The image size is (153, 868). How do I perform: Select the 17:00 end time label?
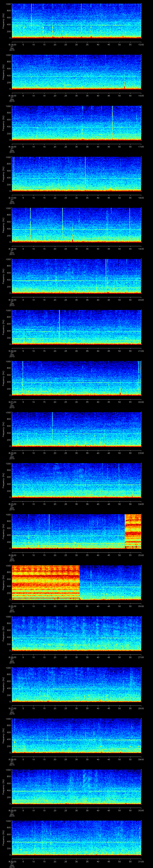(141, 147)
